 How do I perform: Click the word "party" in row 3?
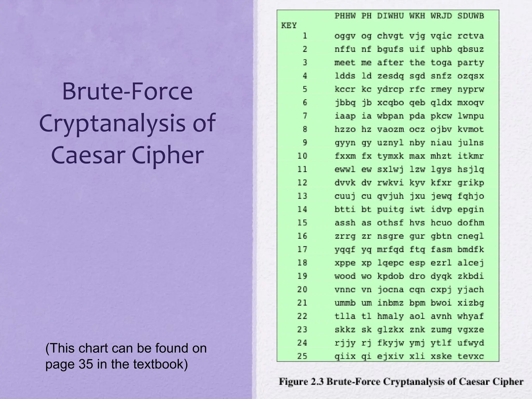(x=471, y=63)
